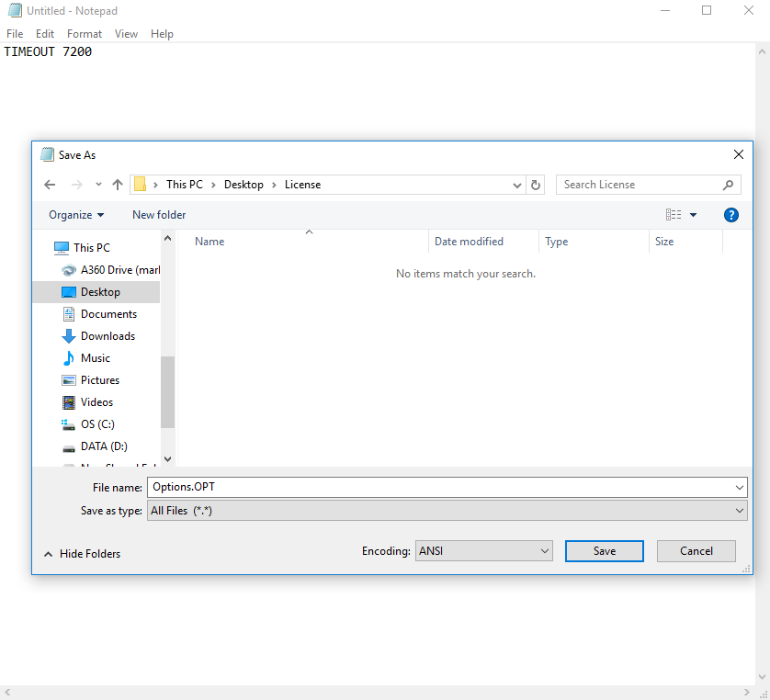The image size is (770, 700).
Task: Click navigation pane scrollbar thumb
Action: point(167,392)
